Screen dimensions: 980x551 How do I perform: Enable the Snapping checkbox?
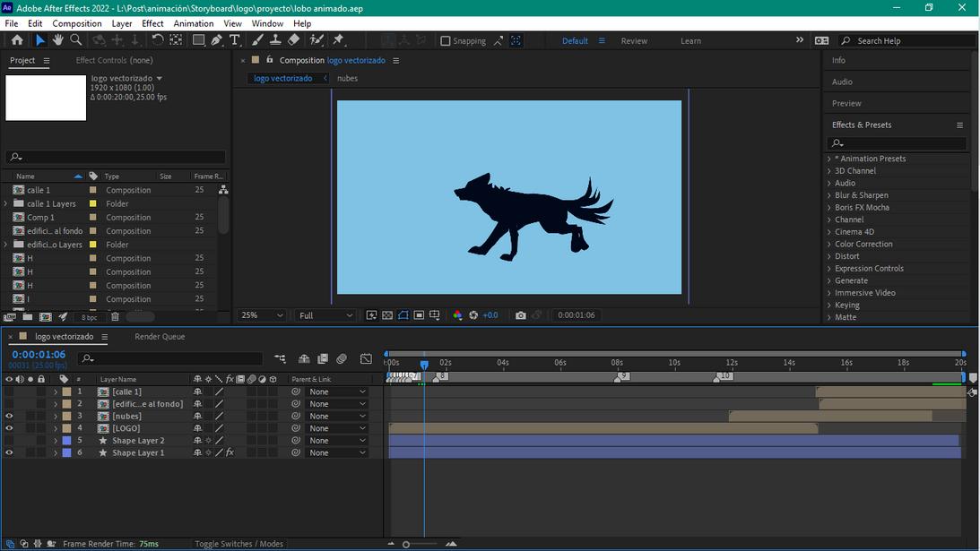[x=446, y=41]
